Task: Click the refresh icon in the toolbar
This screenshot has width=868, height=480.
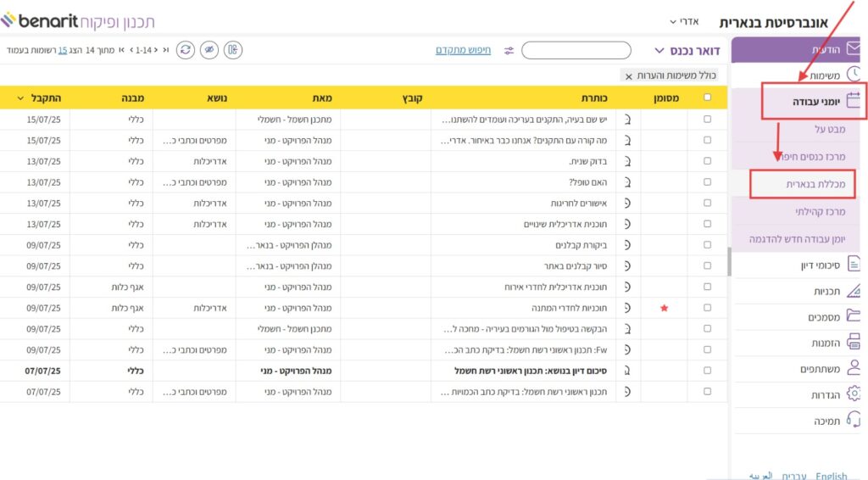Action: (185, 50)
